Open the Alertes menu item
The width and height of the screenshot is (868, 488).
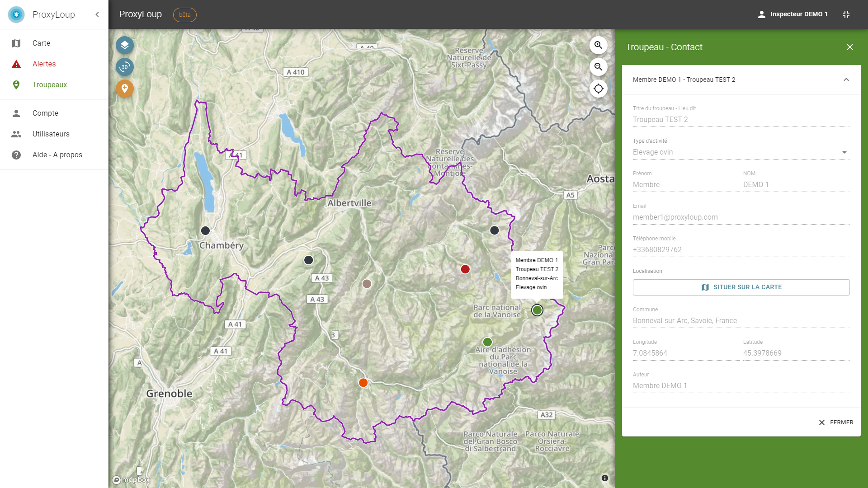54,64
